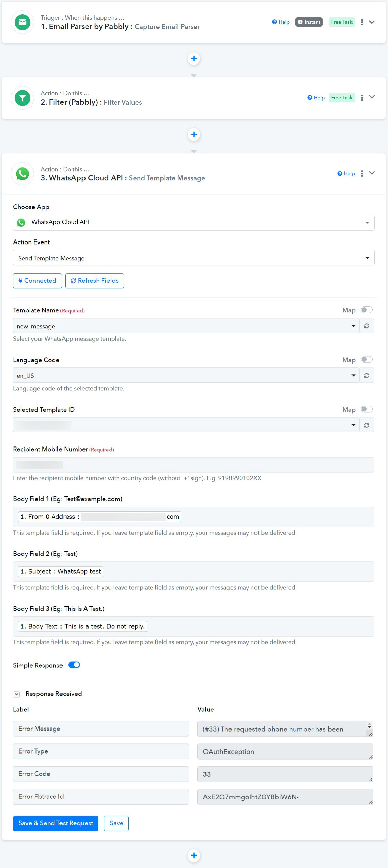Click Free Task badge on Email Parser step
Image resolution: width=388 pixels, height=868 pixels.
[x=342, y=22]
